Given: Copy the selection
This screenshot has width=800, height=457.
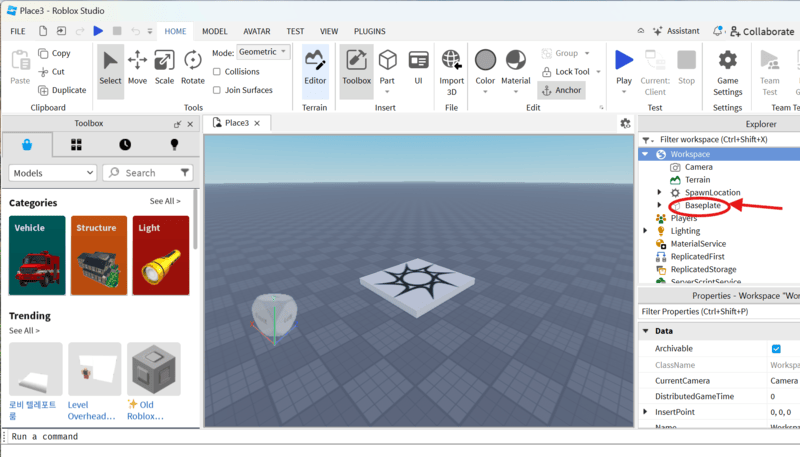Looking at the screenshot, I should point(54,53).
